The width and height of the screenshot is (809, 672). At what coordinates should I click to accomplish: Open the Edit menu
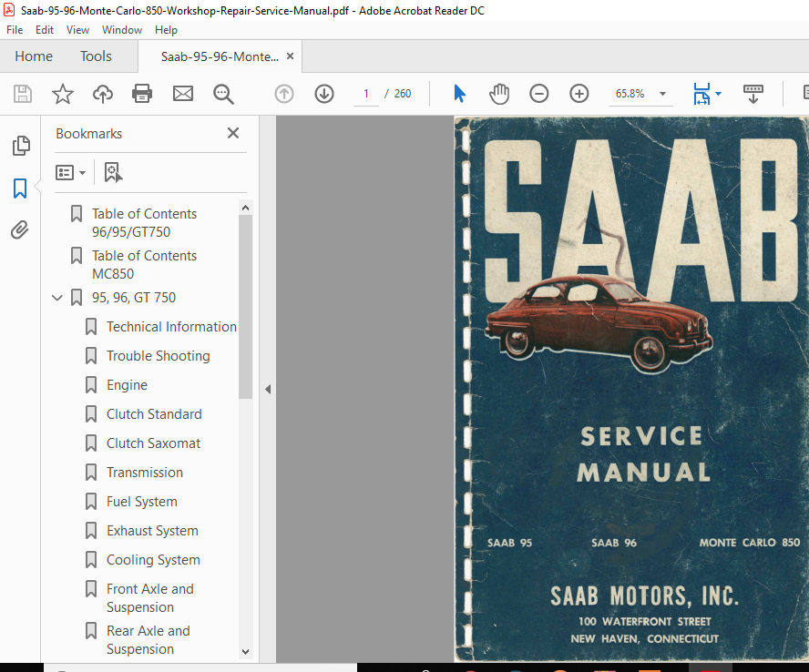(45, 30)
